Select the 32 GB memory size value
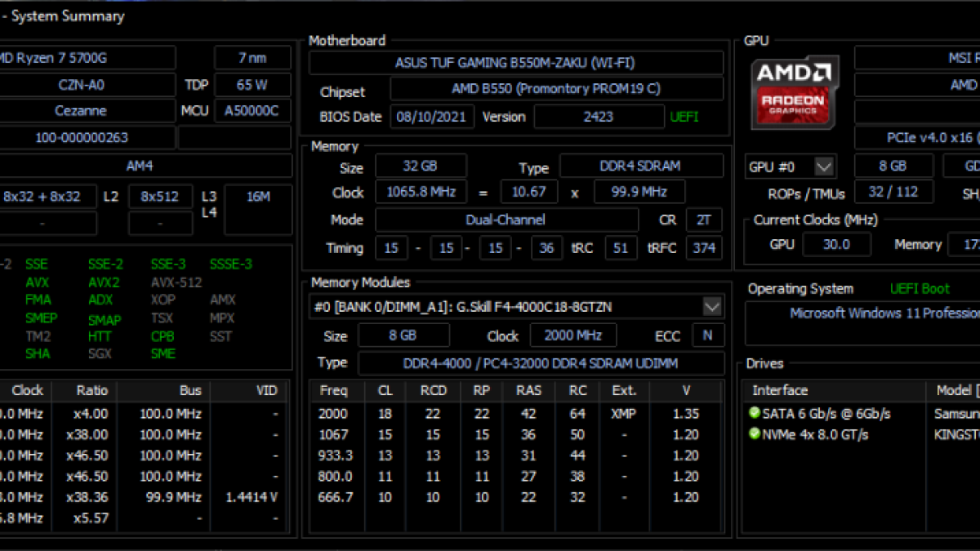 pyautogui.click(x=421, y=166)
